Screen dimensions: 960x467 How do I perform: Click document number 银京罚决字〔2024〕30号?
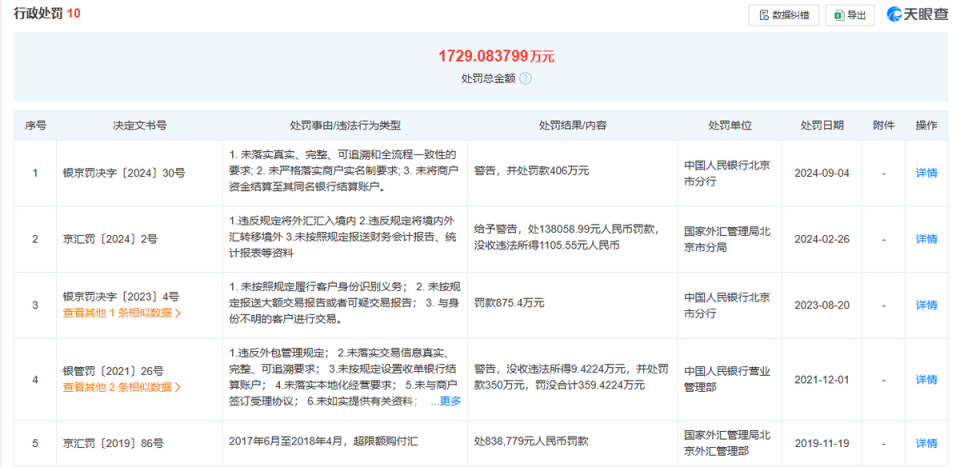124,173
